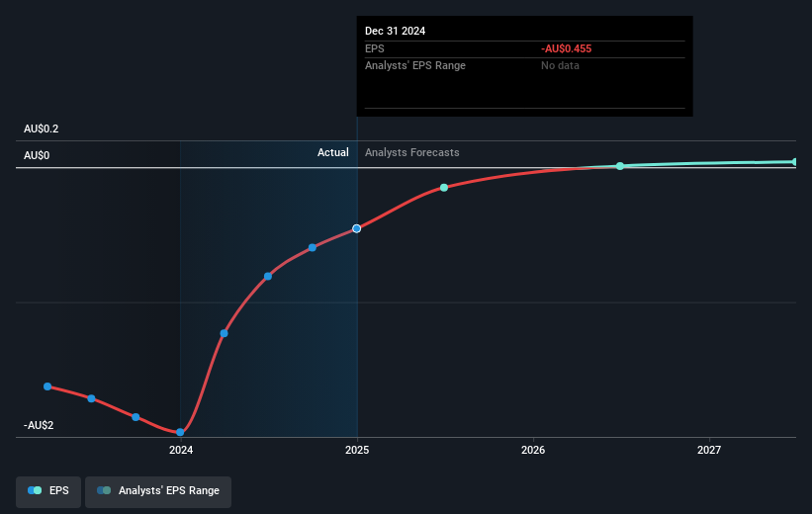This screenshot has width=812, height=514.
Task: Click the Analysts Forecasts region label
Action: tap(412, 152)
